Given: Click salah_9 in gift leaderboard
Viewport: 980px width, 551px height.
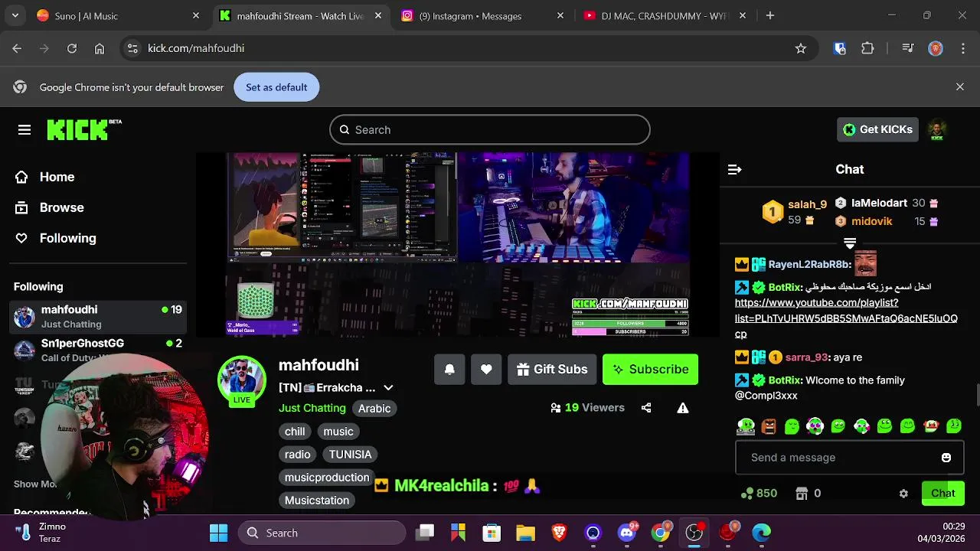Looking at the screenshot, I should point(807,204).
